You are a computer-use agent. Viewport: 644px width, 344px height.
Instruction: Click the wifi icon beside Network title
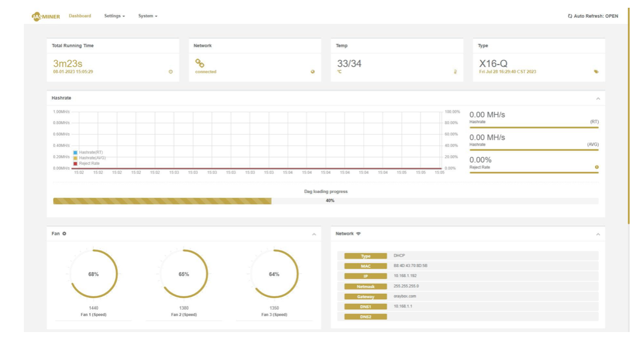click(358, 234)
